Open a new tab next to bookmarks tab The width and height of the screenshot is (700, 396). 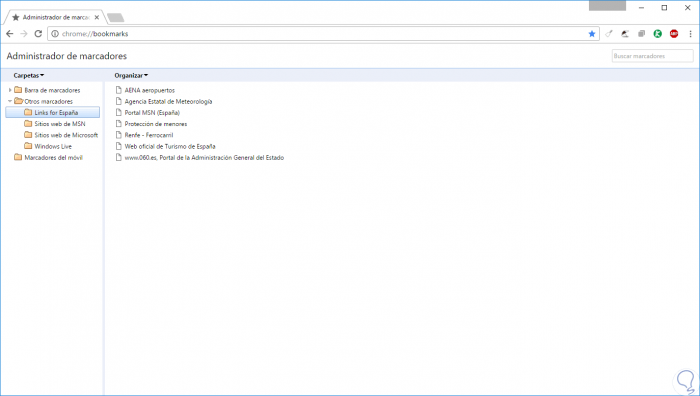pyautogui.click(x=116, y=18)
